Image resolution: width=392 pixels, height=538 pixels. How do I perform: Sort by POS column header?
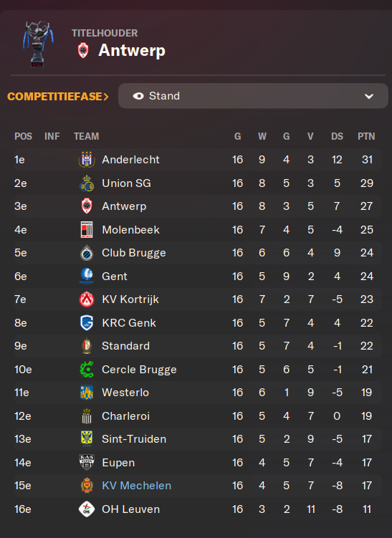[x=24, y=137]
